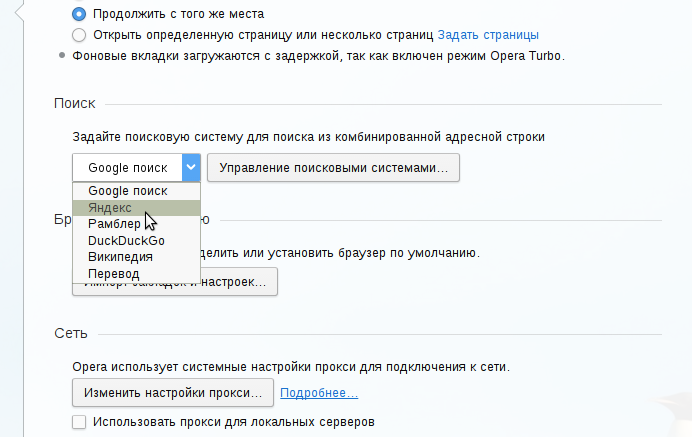Choose 'Рамблер' from the search engine list

136,224
